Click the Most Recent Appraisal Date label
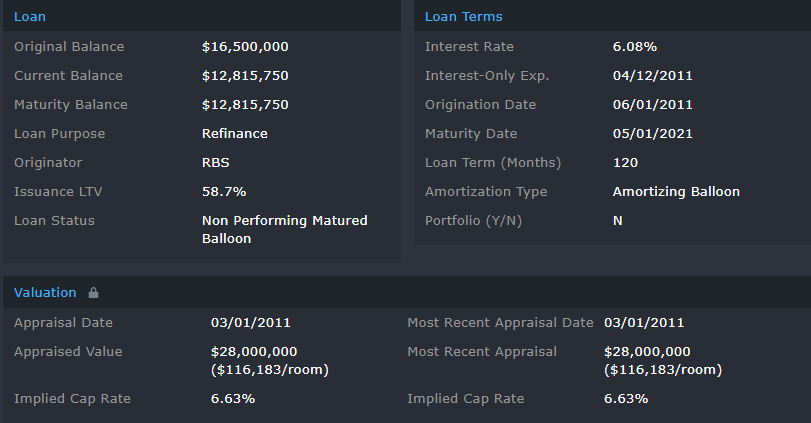 point(500,323)
